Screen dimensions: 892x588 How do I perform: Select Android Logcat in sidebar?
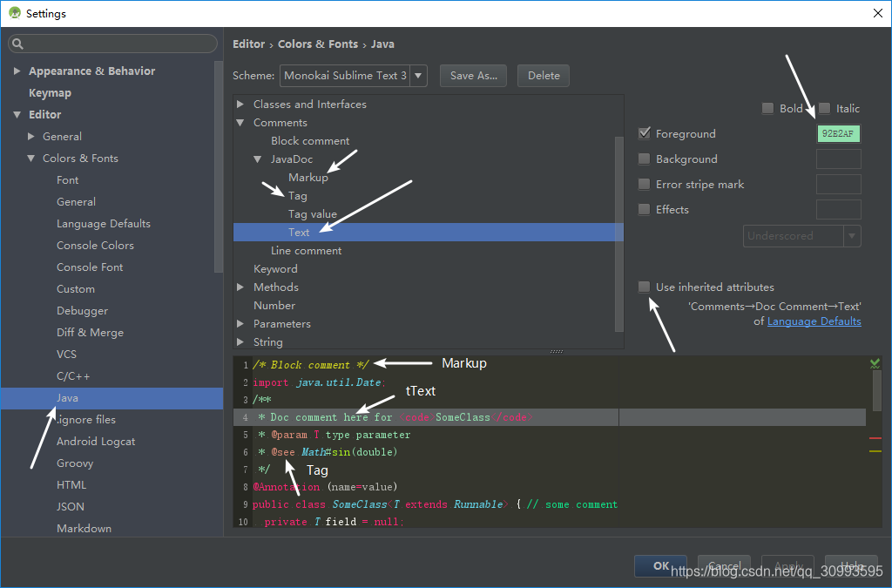tap(96, 442)
